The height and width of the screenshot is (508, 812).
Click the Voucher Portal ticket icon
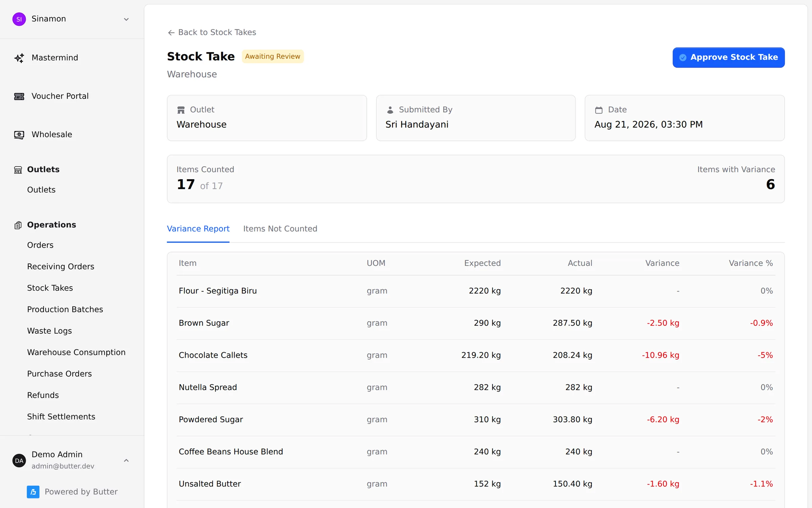[x=19, y=97]
